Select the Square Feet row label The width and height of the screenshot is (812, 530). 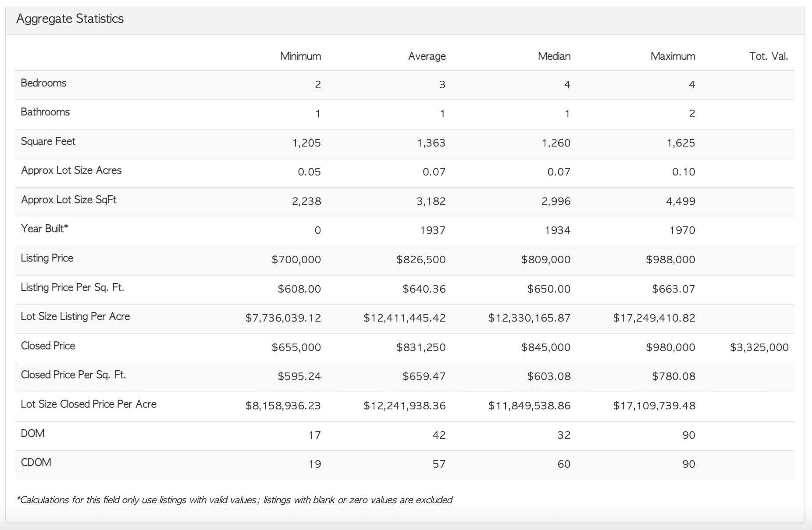pos(48,141)
